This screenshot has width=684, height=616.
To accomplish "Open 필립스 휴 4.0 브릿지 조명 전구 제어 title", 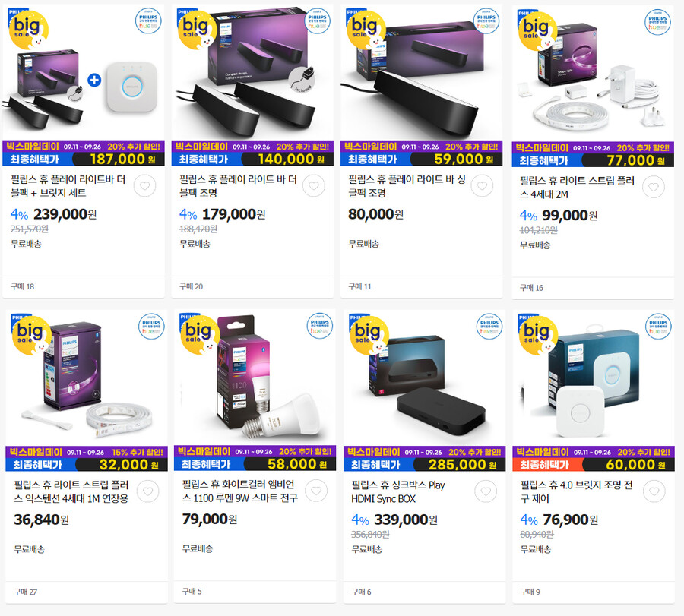I will pyautogui.click(x=576, y=491).
